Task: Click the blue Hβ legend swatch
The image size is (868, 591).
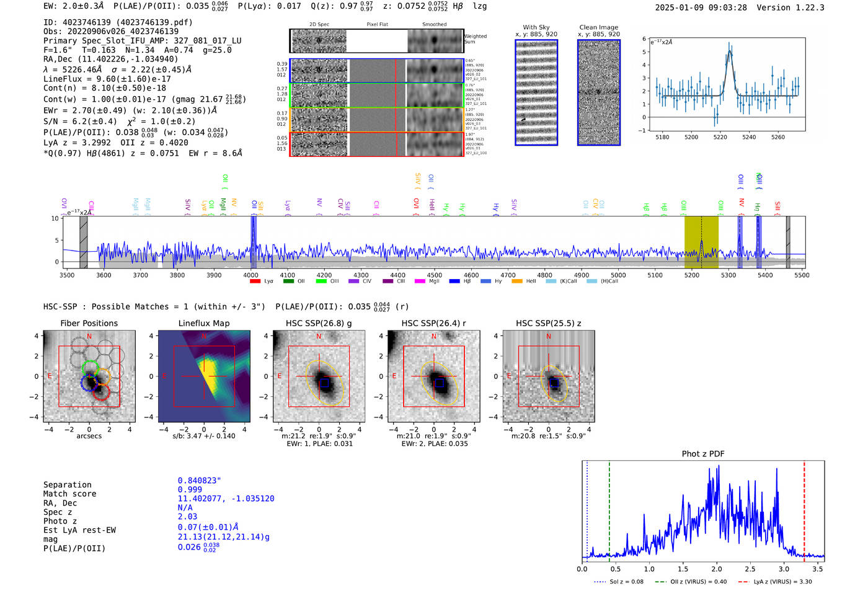Action: click(454, 282)
